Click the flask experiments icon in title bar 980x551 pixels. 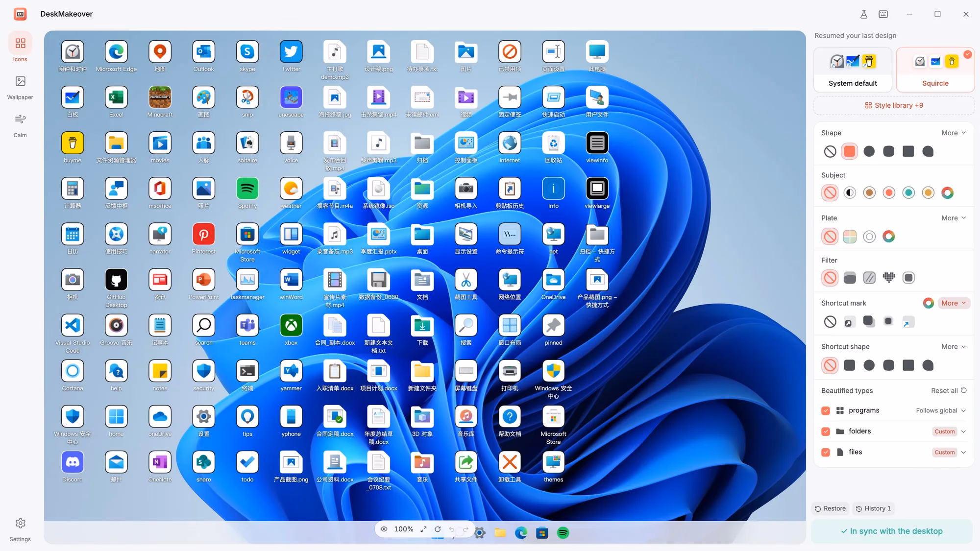(864, 14)
